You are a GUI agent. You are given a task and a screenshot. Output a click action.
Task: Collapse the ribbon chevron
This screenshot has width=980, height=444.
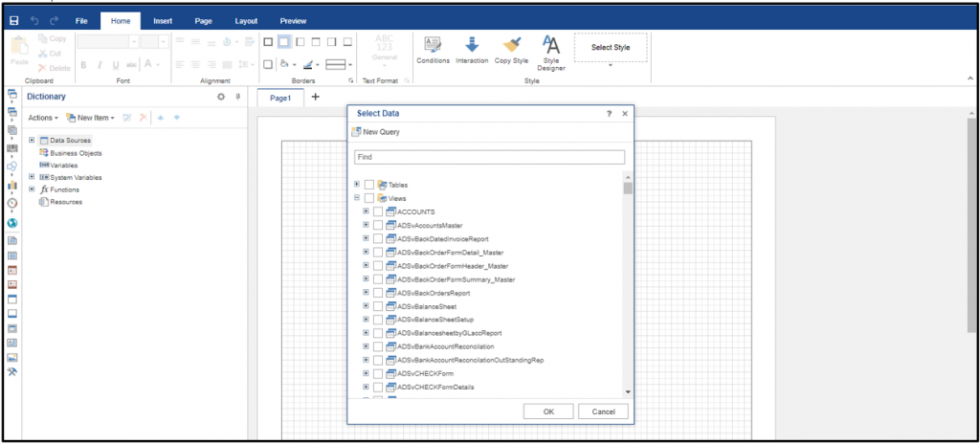click(970, 78)
